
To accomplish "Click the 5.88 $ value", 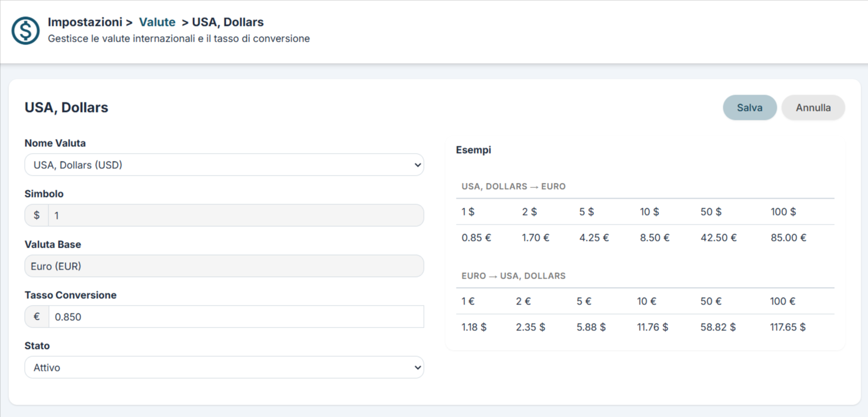I will (592, 327).
